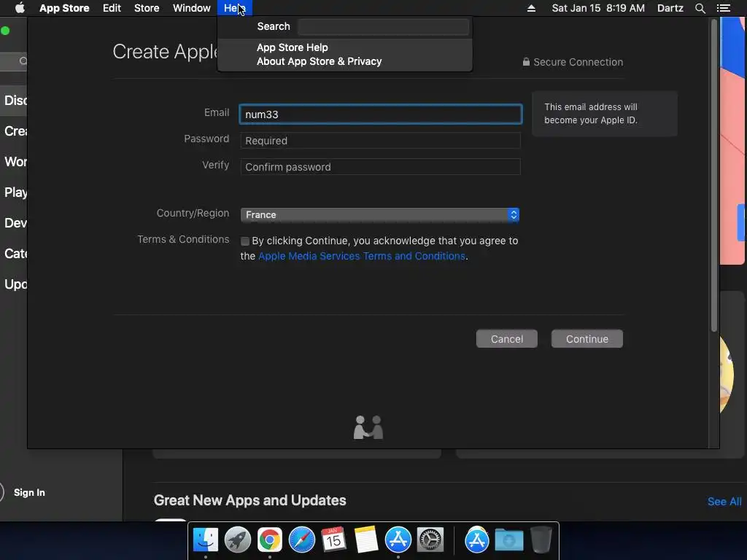Click the Continue button
Image resolution: width=747 pixels, height=560 pixels.
(x=587, y=339)
